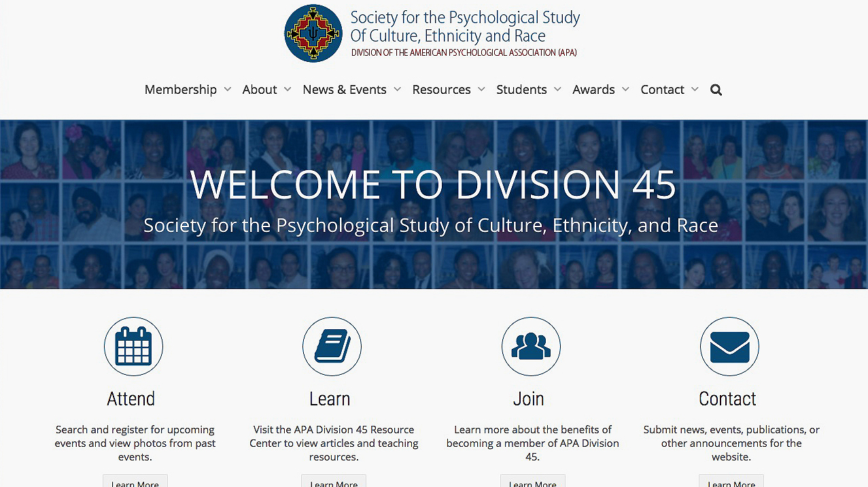
Task: Click the Contact section heading
Action: coord(727,399)
